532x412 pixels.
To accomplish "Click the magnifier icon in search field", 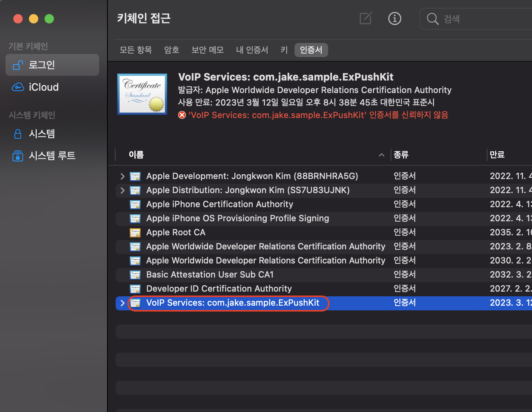I will 432,19.
